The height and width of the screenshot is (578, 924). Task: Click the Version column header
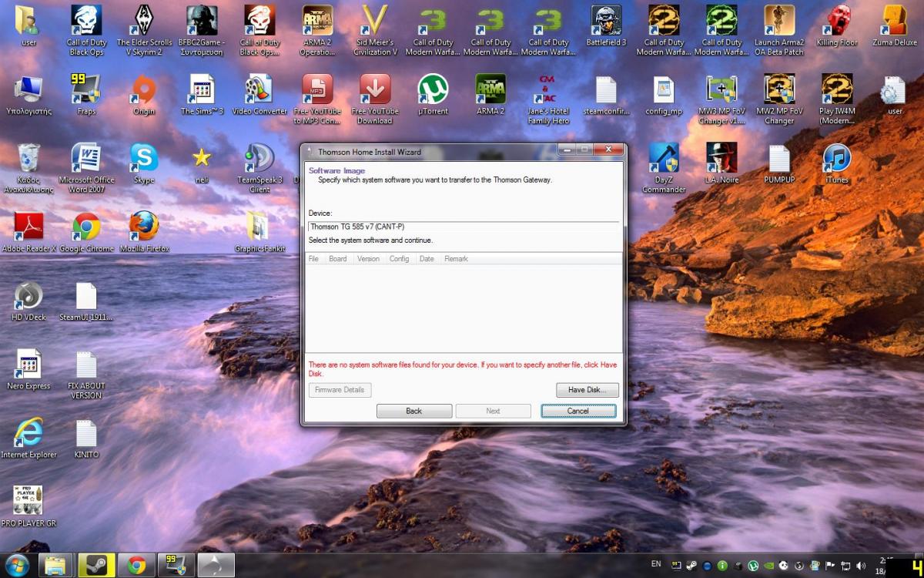click(x=369, y=259)
